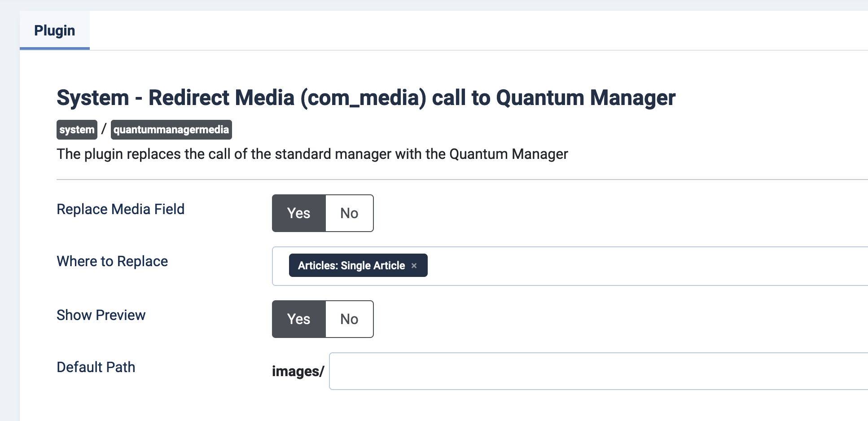The image size is (868, 421).
Task: Click the slash between the two badges
Action: [104, 129]
